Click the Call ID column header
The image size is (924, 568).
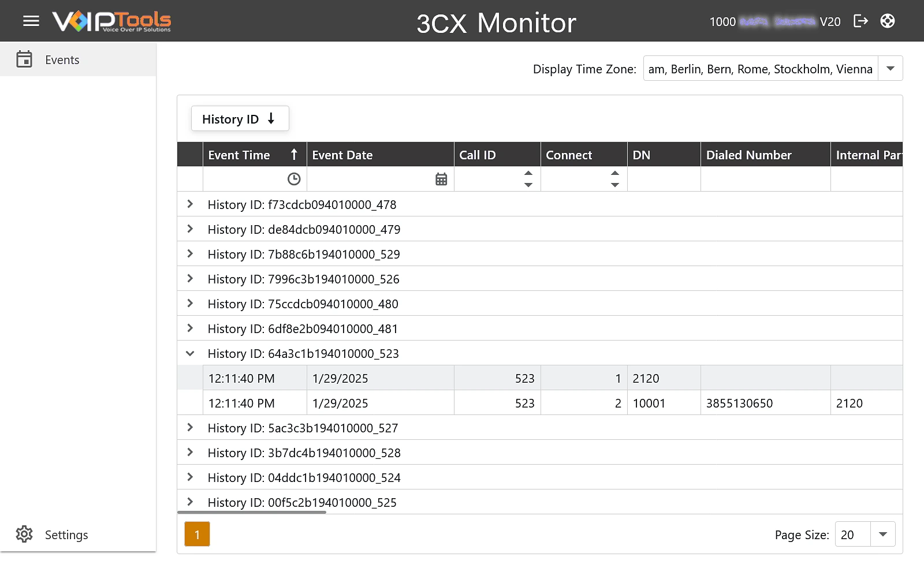click(x=497, y=155)
